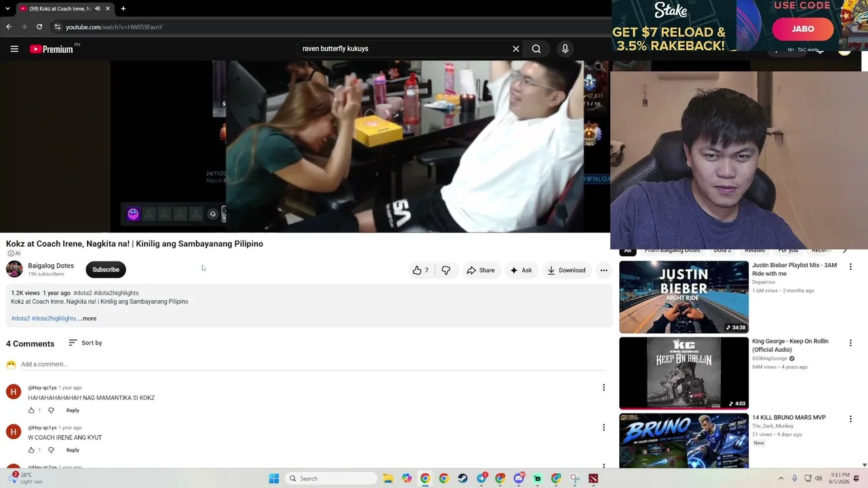
Task: Subscribe to Baigalog Dotes
Action: [106, 270]
